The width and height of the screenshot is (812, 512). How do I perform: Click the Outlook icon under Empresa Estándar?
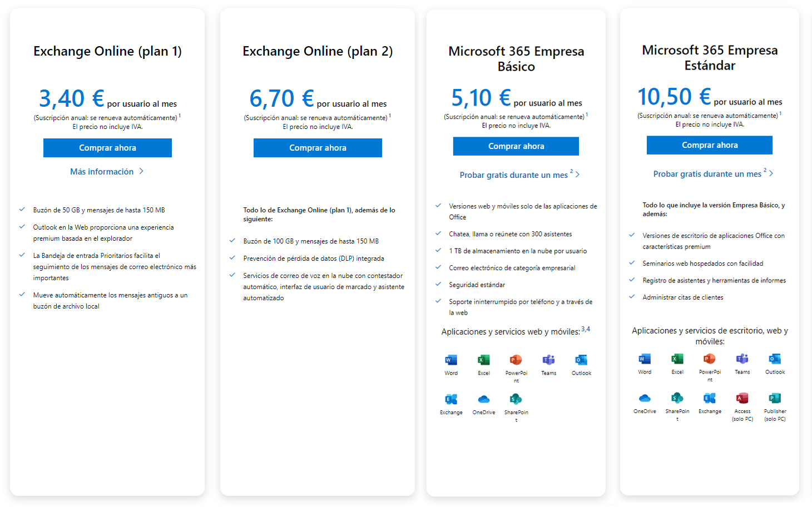[x=775, y=359]
